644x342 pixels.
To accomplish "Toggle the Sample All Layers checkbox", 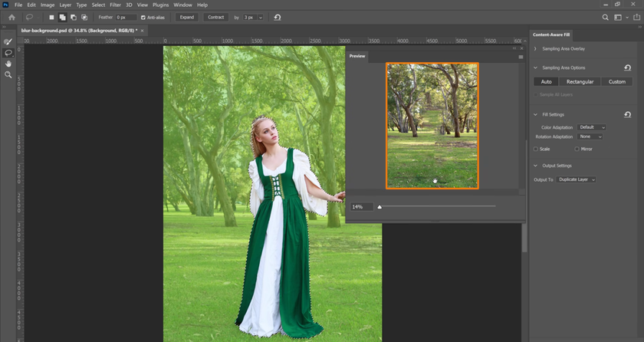I will point(536,95).
